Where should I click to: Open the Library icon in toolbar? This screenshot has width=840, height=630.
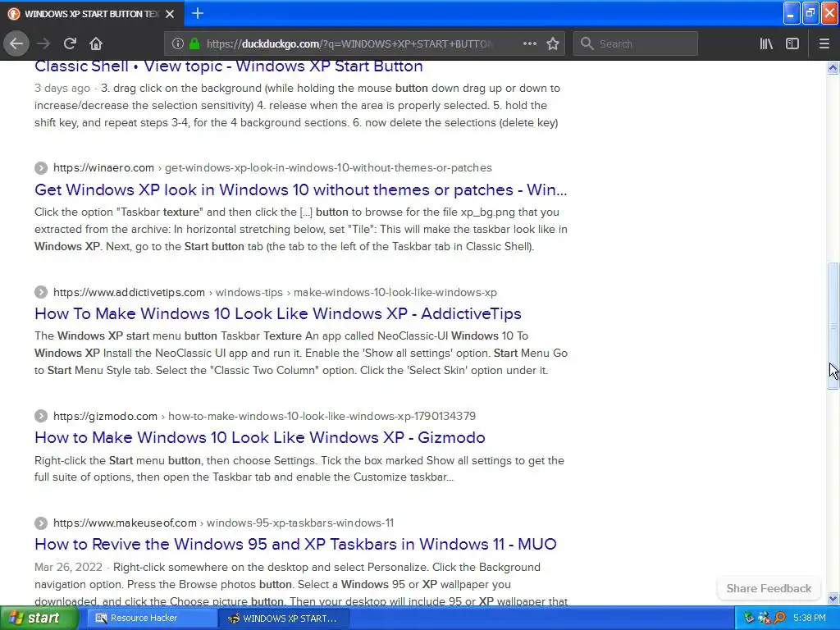[766, 43]
